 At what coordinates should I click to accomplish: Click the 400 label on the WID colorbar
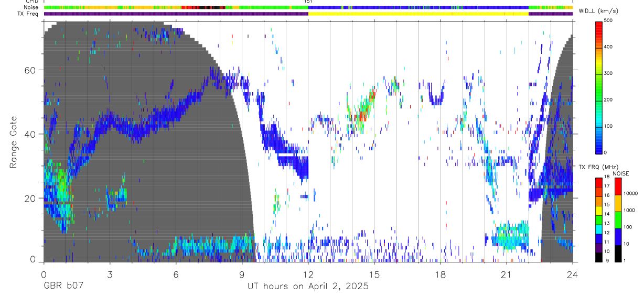pyautogui.click(x=608, y=47)
